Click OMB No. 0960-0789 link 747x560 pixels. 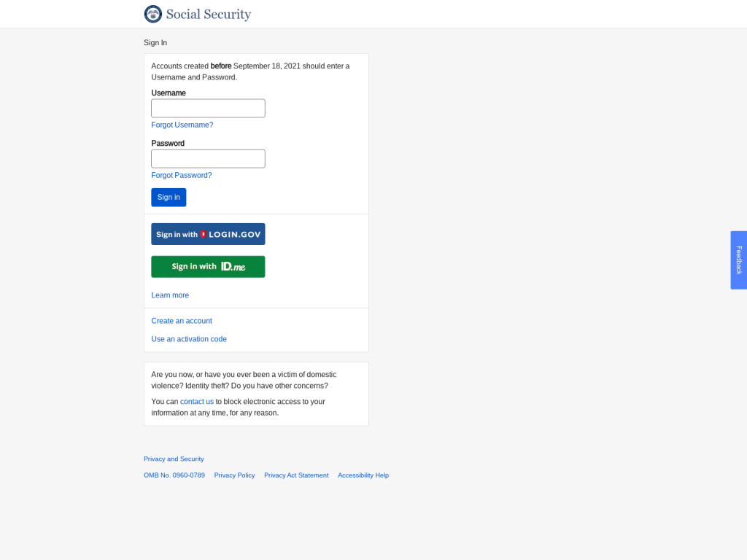point(174,475)
